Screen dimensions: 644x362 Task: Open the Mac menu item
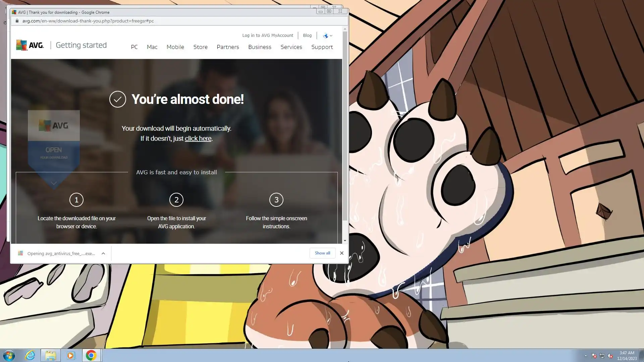pos(152,47)
